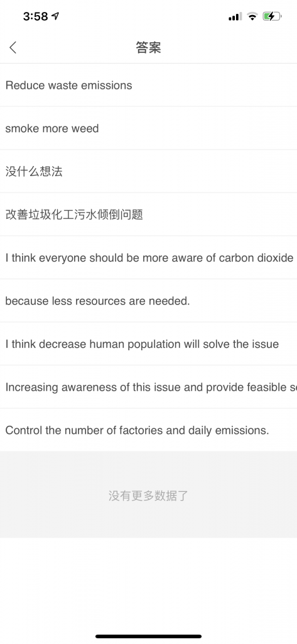Tap the Wi-Fi status icon
The width and height of the screenshot is (297, 644).
pyautogui.click(x=252, y=16)
